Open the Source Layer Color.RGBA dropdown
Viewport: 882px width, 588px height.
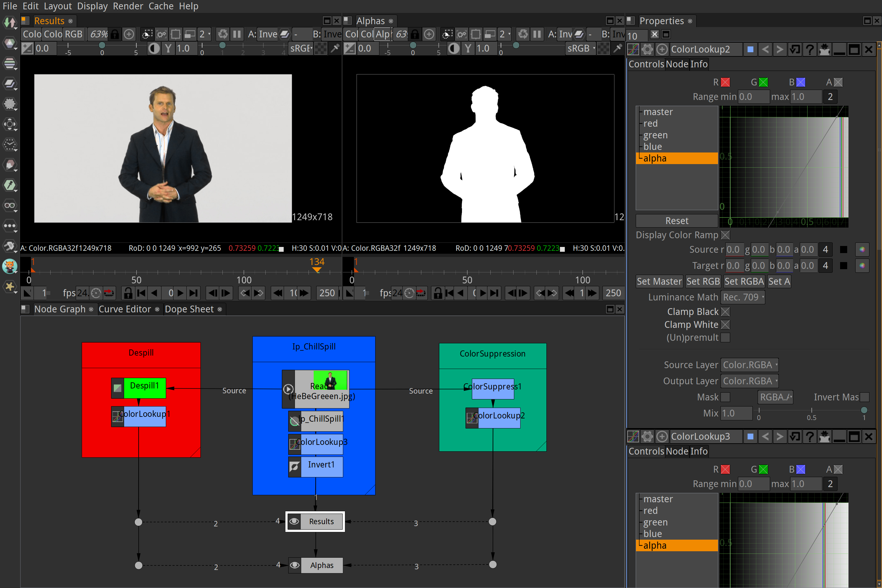pyautogui.click(x=749, y=365)
